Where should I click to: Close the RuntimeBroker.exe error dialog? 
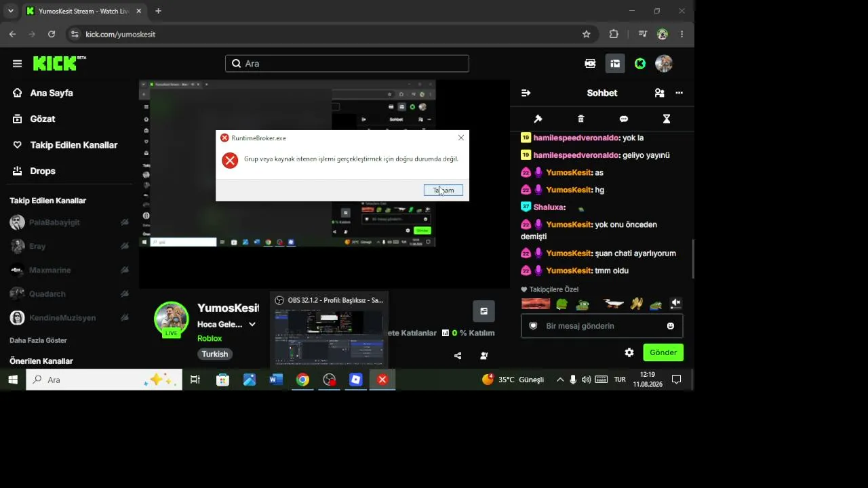pyautogui.click(x=461, y=138)
